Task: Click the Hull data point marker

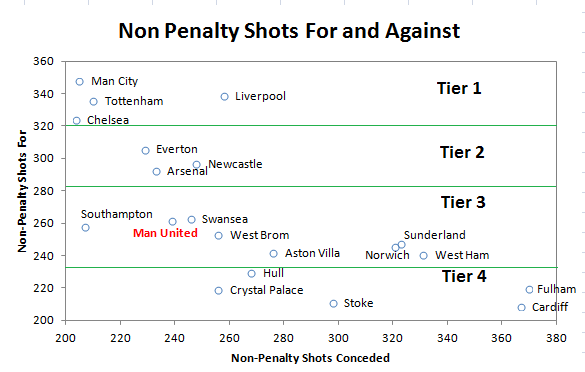Action: (251, 274)
